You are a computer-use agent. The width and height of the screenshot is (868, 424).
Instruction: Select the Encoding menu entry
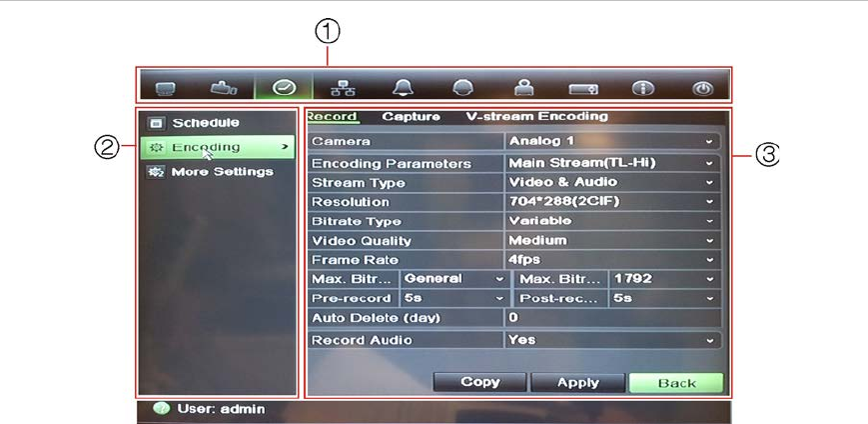point(218,147)
